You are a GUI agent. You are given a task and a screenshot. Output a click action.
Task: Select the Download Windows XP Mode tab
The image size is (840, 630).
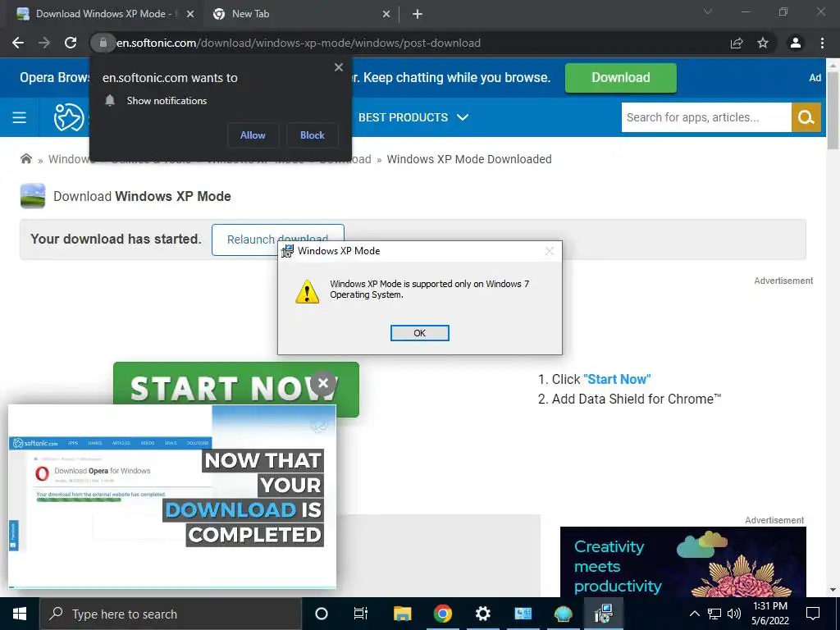coord(104,15)
